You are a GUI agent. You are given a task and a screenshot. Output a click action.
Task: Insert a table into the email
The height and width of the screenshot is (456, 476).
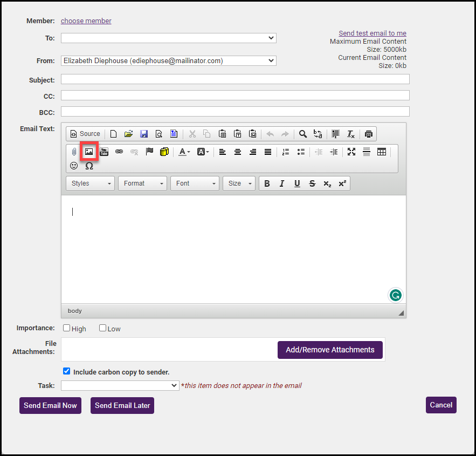382,152
